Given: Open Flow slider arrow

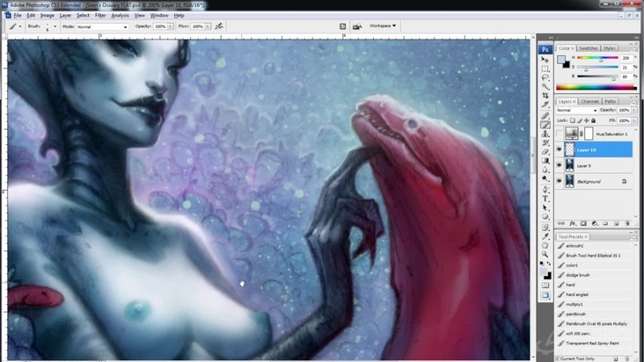Looking at the screenshot, I should coord(208,26).
